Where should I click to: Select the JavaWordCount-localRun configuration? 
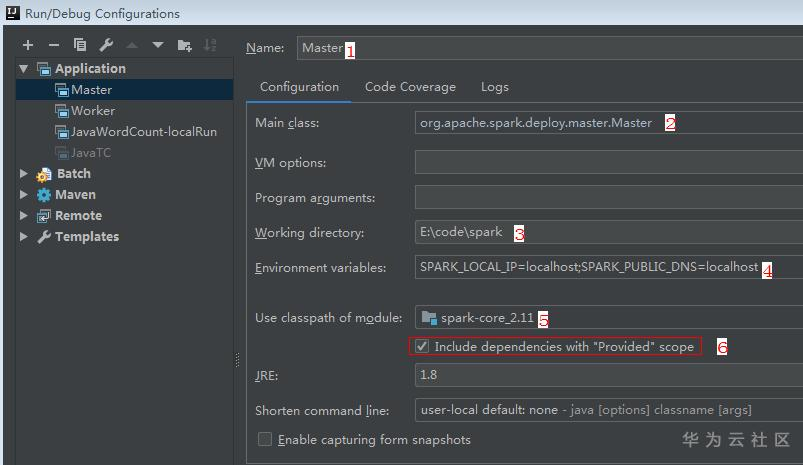point(143,131)
